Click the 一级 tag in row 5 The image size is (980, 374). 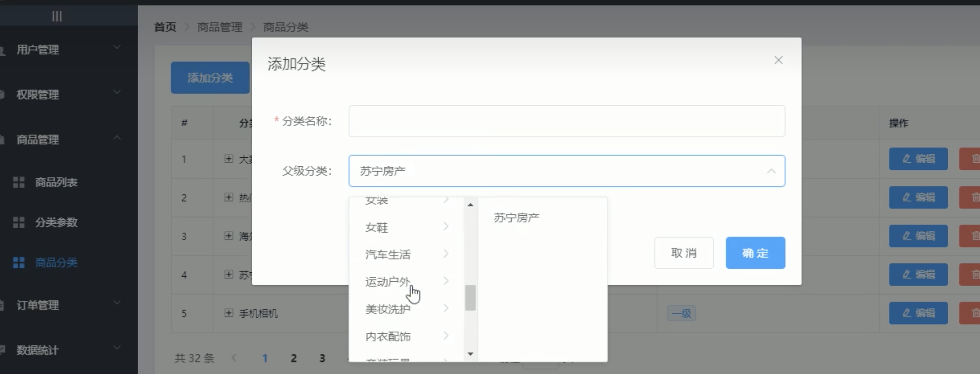click(x=682, y=313)
